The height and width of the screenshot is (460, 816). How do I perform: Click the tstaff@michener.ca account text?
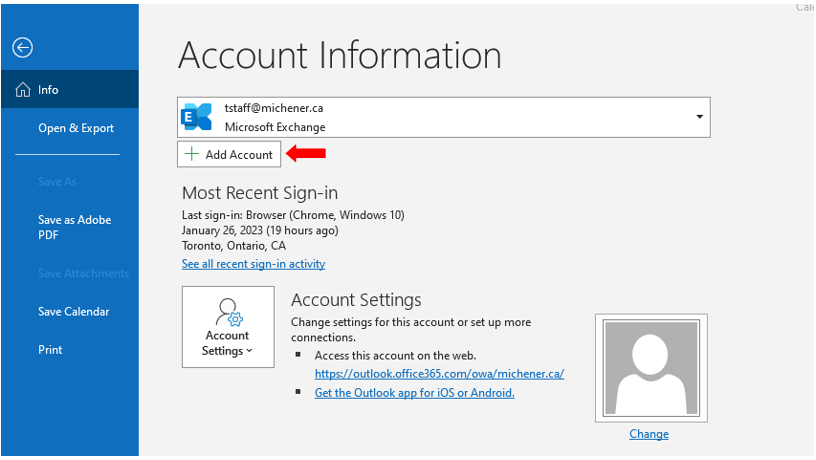[274, 108]
